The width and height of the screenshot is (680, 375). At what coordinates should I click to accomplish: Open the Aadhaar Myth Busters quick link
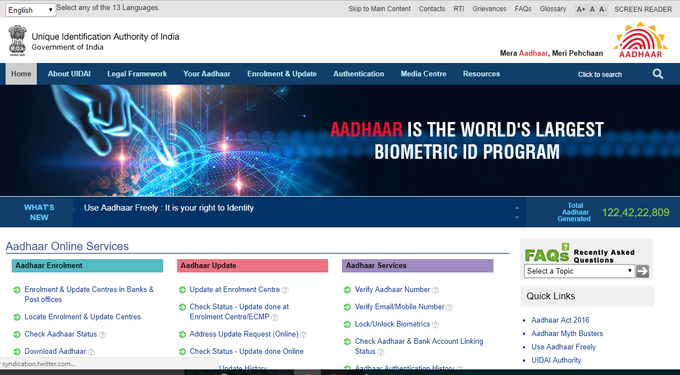(567, 334)
